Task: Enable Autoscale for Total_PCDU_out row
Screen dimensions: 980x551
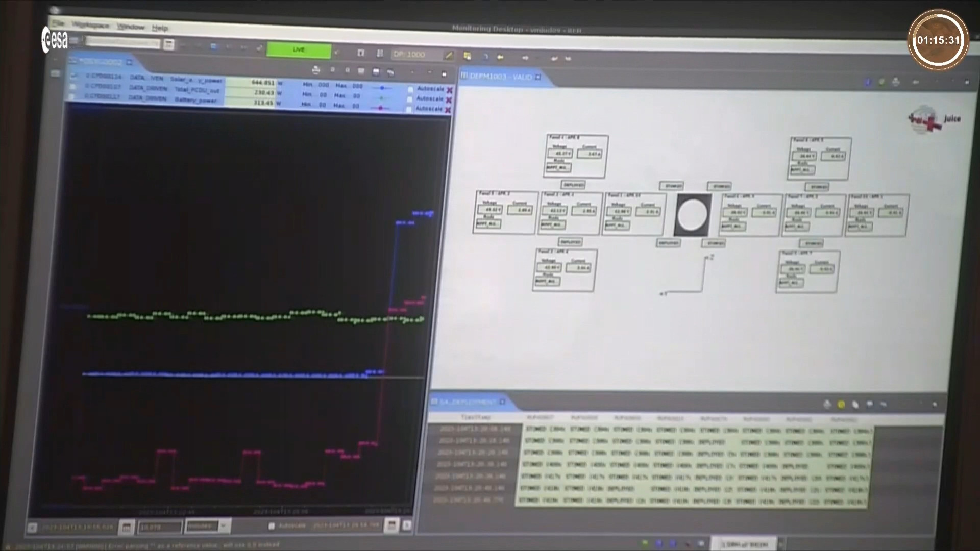Action: click(409, 99)
